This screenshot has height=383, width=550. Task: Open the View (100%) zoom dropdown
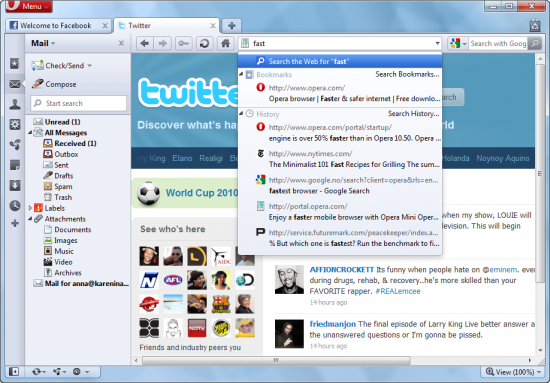514,372
